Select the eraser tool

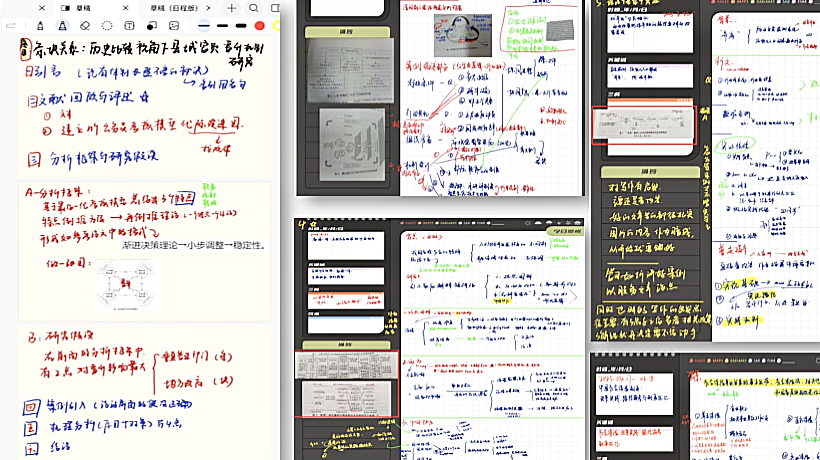click(x=85, y=25)
